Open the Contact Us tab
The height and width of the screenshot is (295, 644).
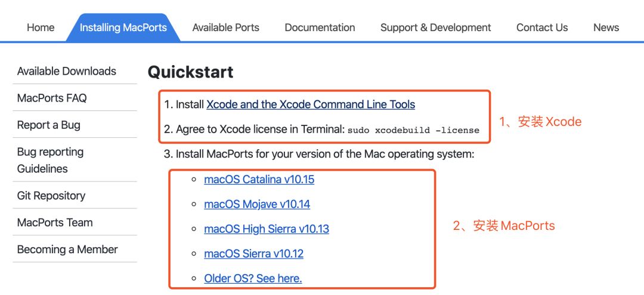click(x=542, y=27)
